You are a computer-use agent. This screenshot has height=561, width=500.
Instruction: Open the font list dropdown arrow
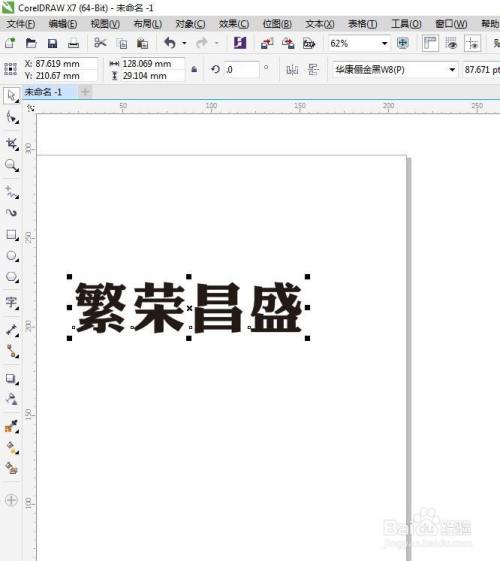[x=452, y=69]
